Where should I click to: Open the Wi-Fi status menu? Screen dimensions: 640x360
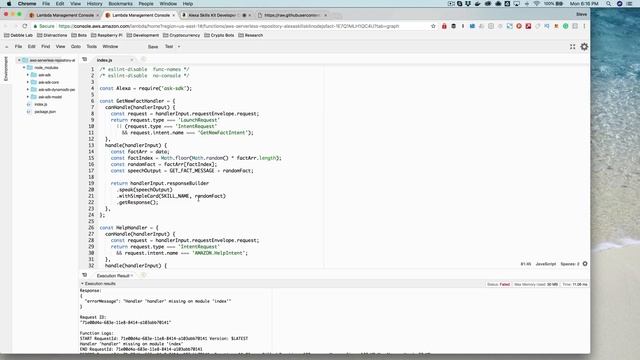pos(537,4)
